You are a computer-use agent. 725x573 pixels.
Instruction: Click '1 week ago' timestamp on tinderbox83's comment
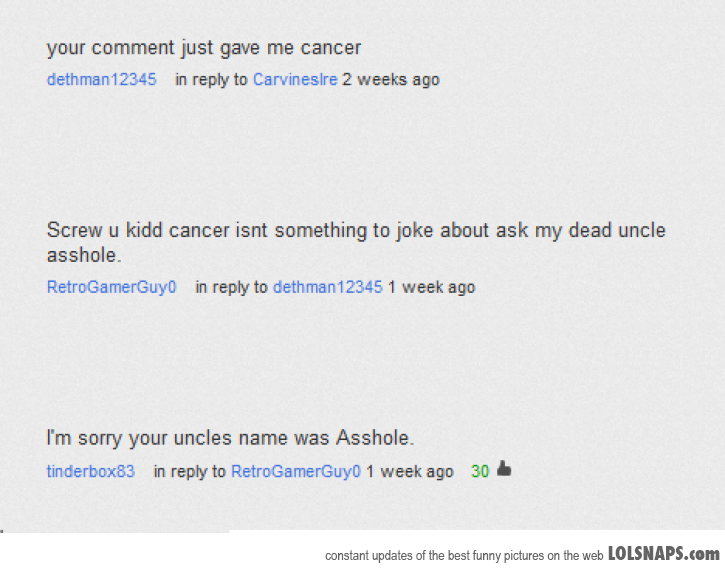[410, 471]
